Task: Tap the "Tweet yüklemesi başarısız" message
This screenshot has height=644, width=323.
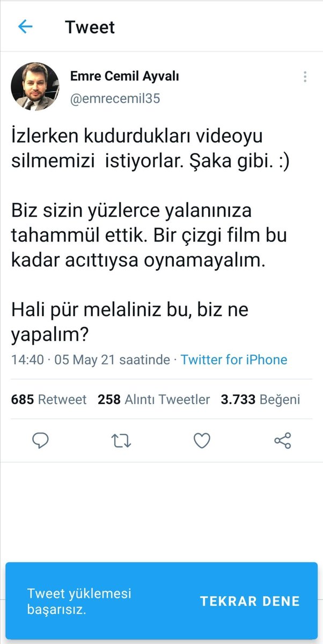Action: [79, 601]
